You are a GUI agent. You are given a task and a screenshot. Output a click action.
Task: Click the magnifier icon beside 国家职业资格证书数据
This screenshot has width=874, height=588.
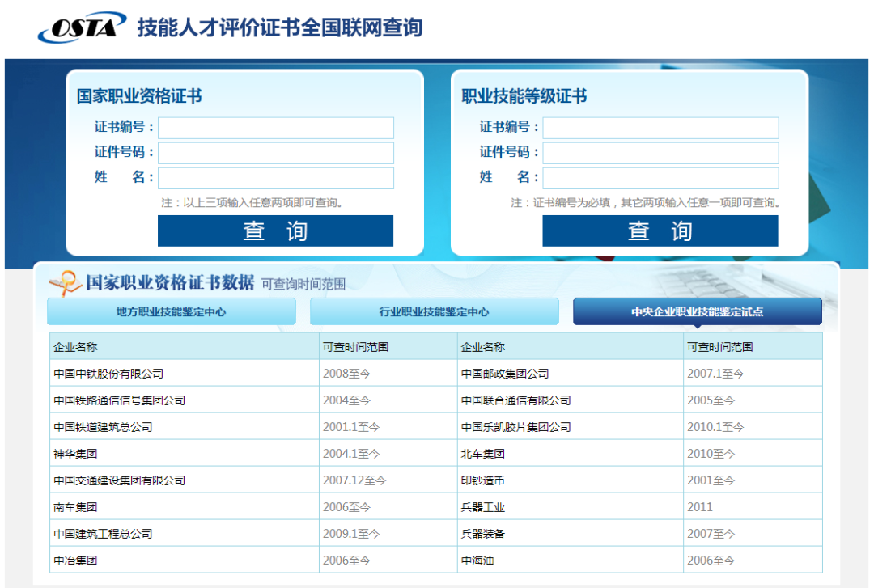point(65,282)
